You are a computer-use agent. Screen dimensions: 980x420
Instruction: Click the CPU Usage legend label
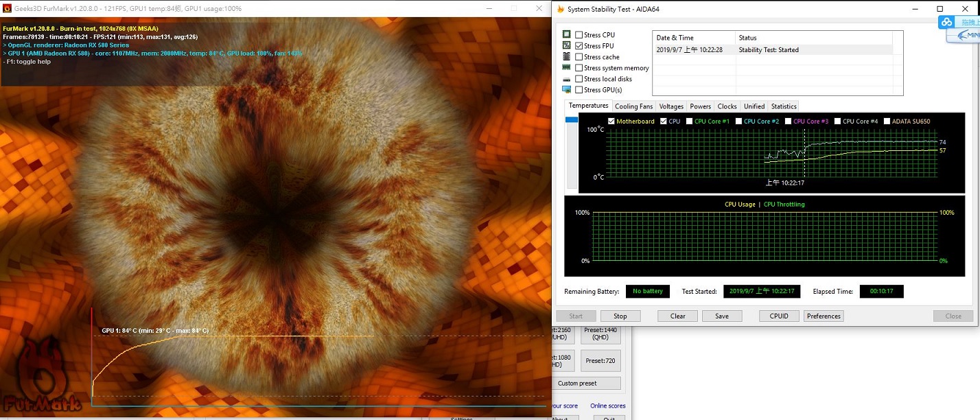[x=740, y=205]
